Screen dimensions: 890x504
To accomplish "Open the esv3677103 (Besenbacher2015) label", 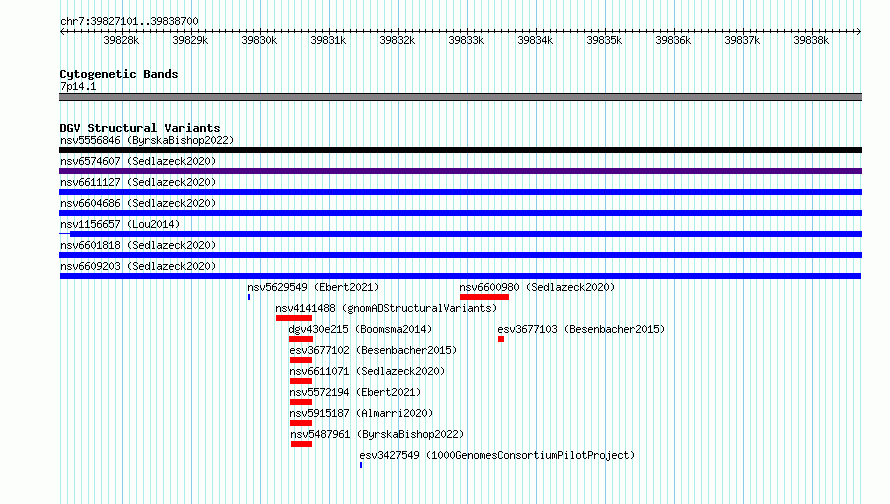I will 581,329.
